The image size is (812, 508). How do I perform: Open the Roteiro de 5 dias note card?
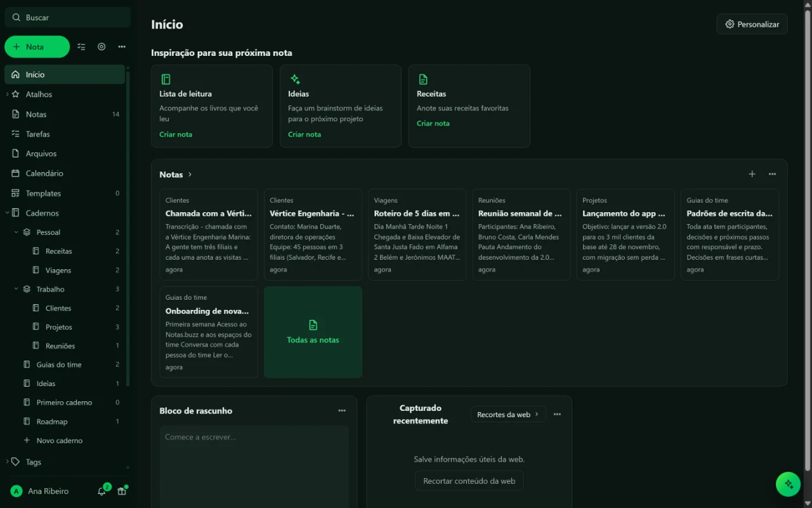(x=417, y=234)
